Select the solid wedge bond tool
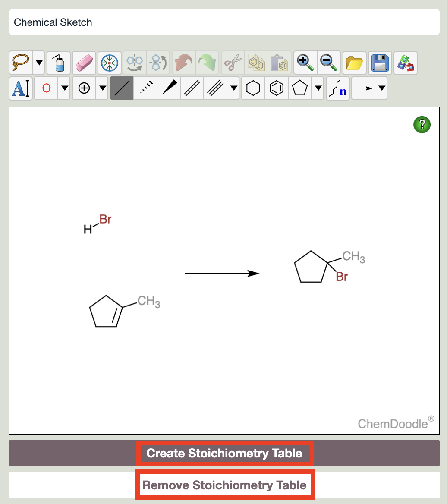 (x=168, y=88)
